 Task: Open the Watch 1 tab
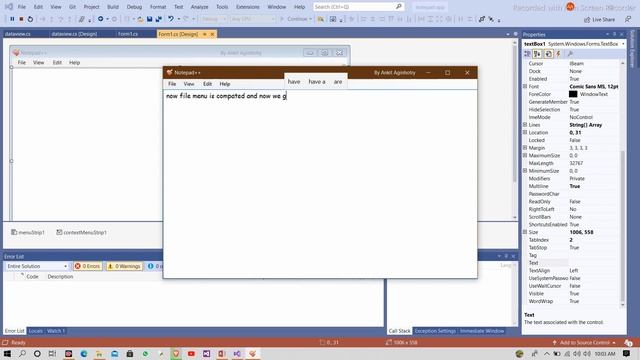(56, 331)
